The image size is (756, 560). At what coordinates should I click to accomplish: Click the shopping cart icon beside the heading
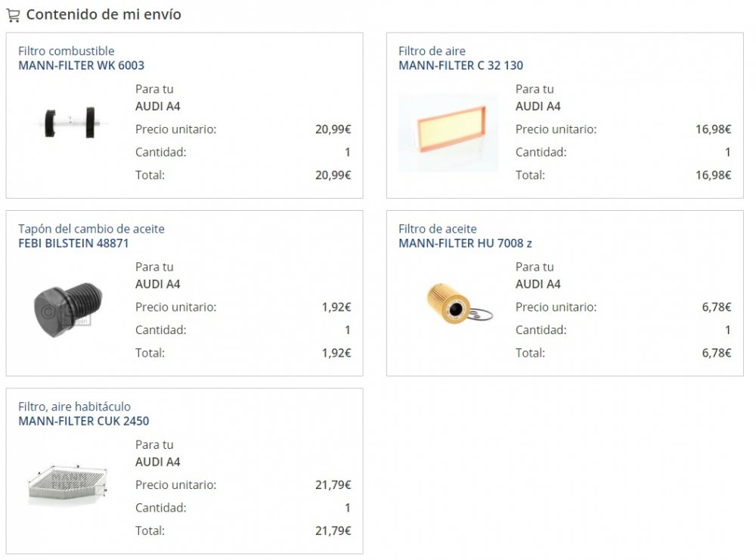(x=13, y=15)
